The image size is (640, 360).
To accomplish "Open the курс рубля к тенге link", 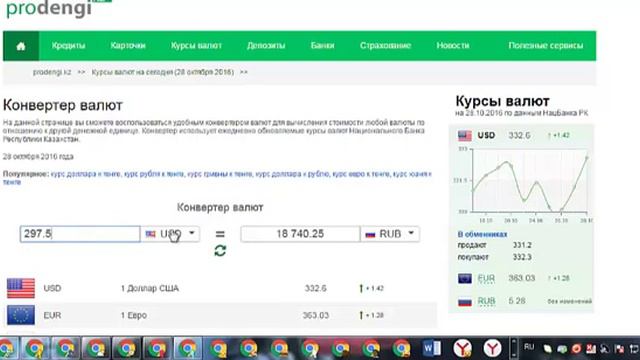I will [154, 174].
